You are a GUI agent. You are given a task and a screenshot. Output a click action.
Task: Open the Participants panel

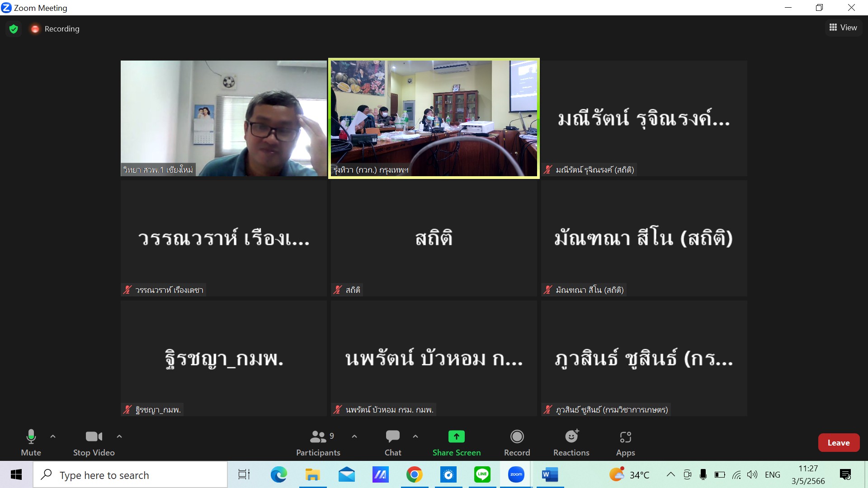coord(318,443)
